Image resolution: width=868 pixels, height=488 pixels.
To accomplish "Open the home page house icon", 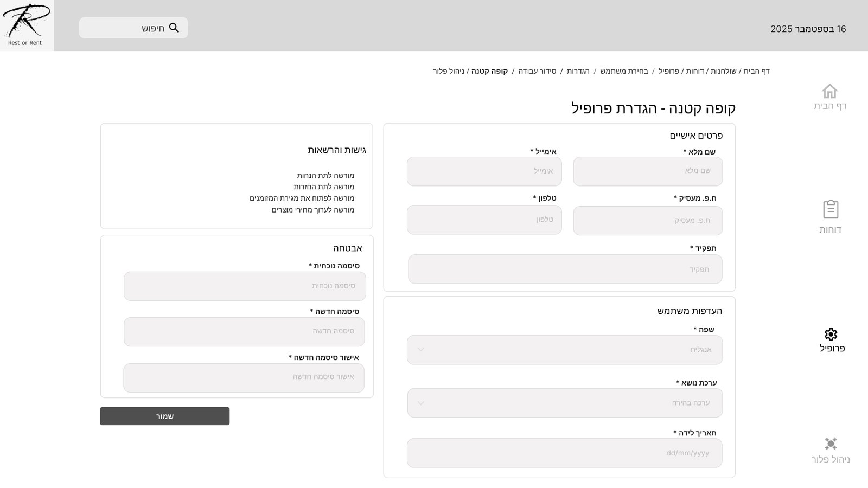I will [829, 91].
